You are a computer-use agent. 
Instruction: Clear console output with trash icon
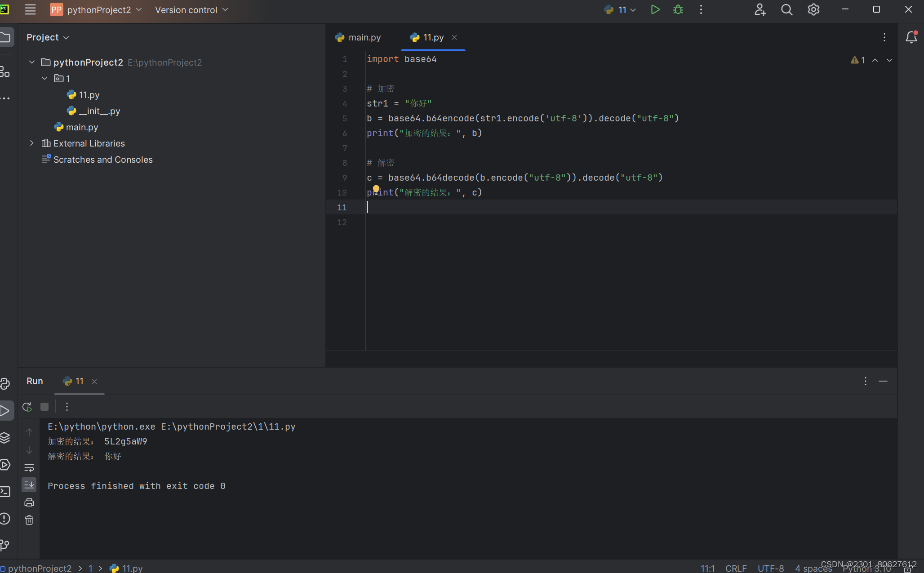tap(29, 520)
